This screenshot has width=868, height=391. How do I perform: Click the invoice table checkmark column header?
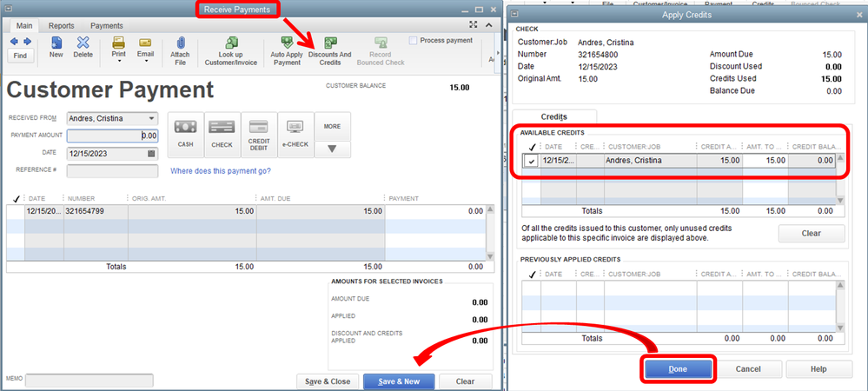[x=16, y=198]
